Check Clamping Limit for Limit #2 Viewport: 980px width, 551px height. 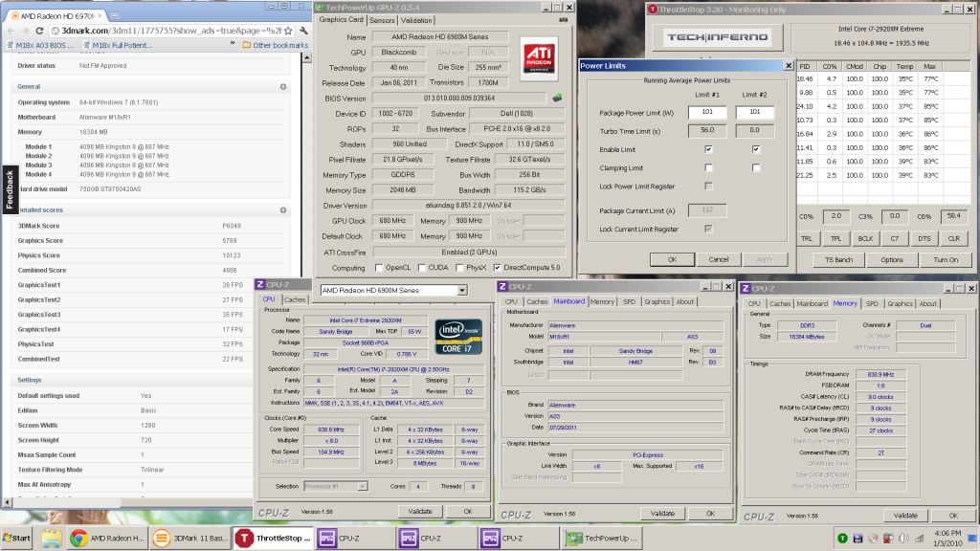756,167
